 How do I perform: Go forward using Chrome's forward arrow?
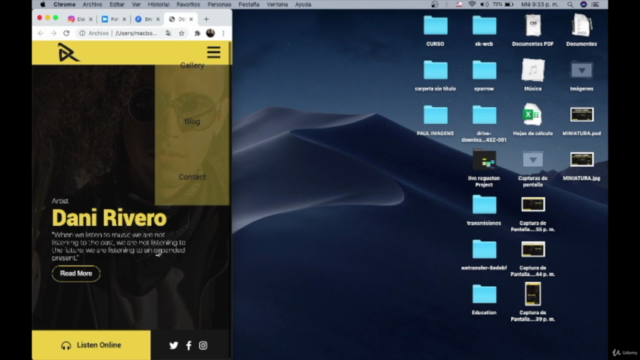53,33
